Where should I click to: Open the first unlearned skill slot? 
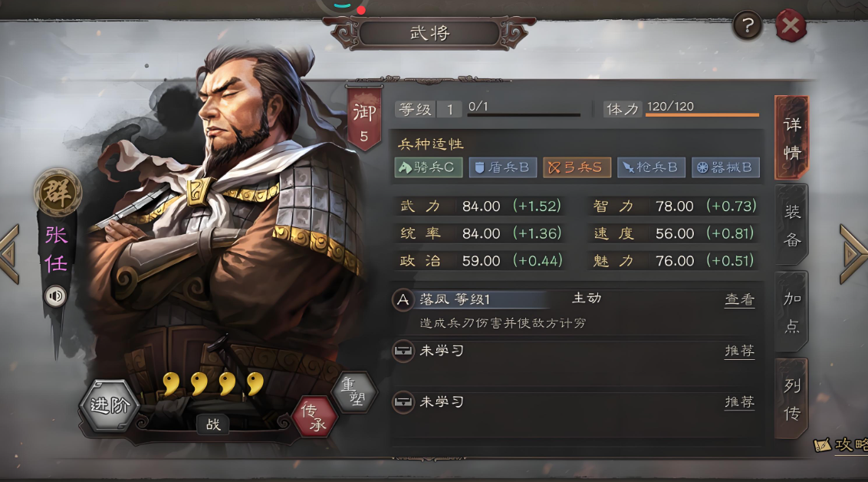pos(573,352)
